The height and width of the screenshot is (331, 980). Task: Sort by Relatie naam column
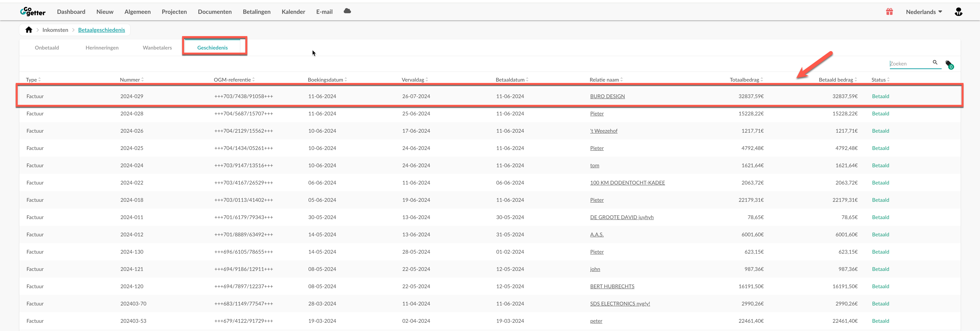606,80
